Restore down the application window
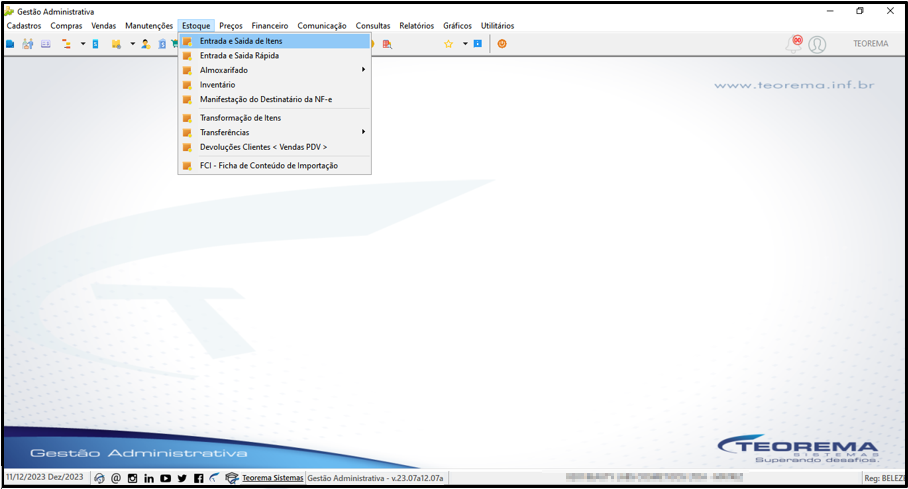This screenshot has width=908, height=489. (x=860, y=11)
